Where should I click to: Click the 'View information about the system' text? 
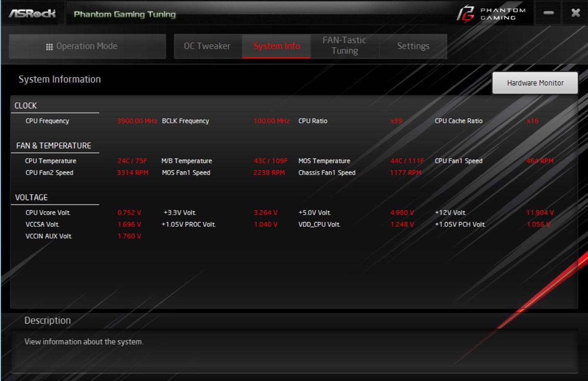[84, 342]
